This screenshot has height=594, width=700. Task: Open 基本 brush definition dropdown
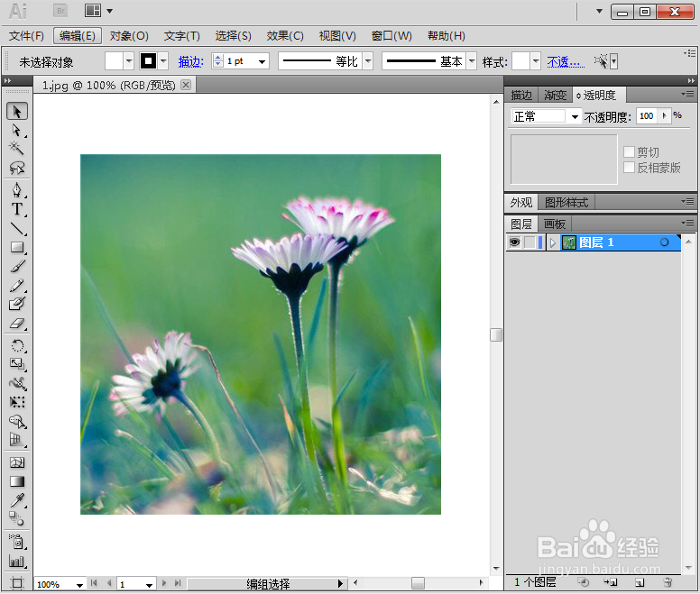click(472, 61)
